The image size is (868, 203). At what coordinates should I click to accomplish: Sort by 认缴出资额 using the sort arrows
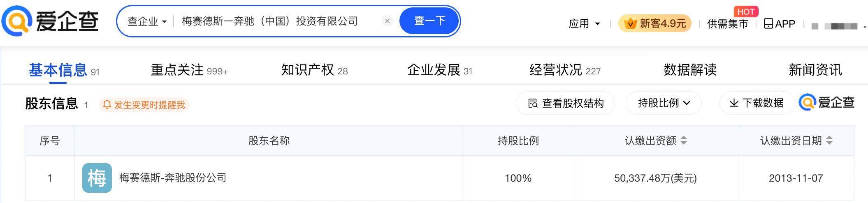684,141
